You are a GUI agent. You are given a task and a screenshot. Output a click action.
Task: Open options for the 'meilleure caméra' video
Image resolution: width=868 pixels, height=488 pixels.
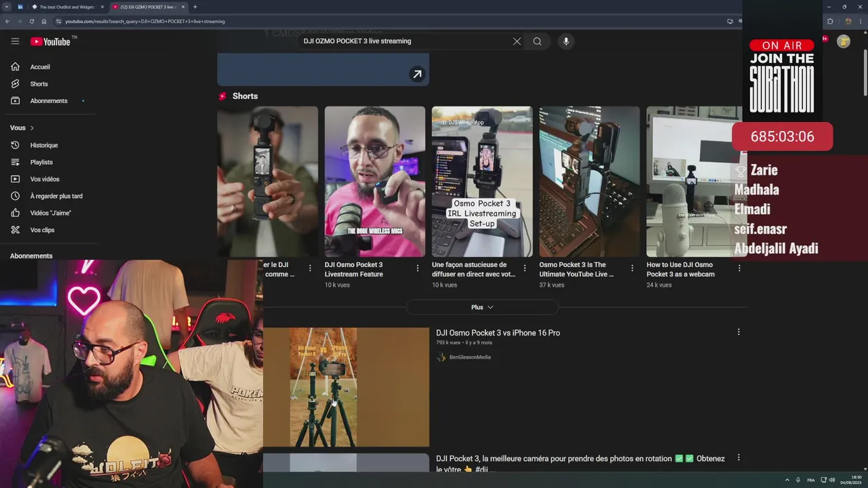(x=738, y=458)
